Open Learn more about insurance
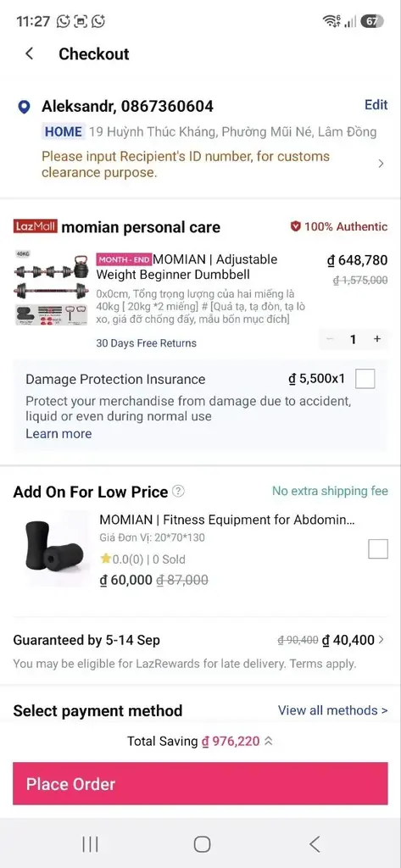Viewport: 401px width, 868px height. 58,433
